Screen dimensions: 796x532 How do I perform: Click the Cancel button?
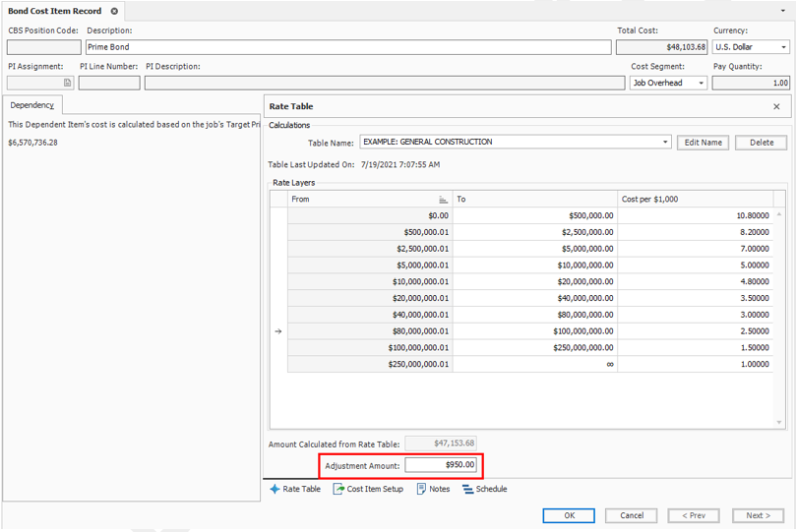click(632, 515)
